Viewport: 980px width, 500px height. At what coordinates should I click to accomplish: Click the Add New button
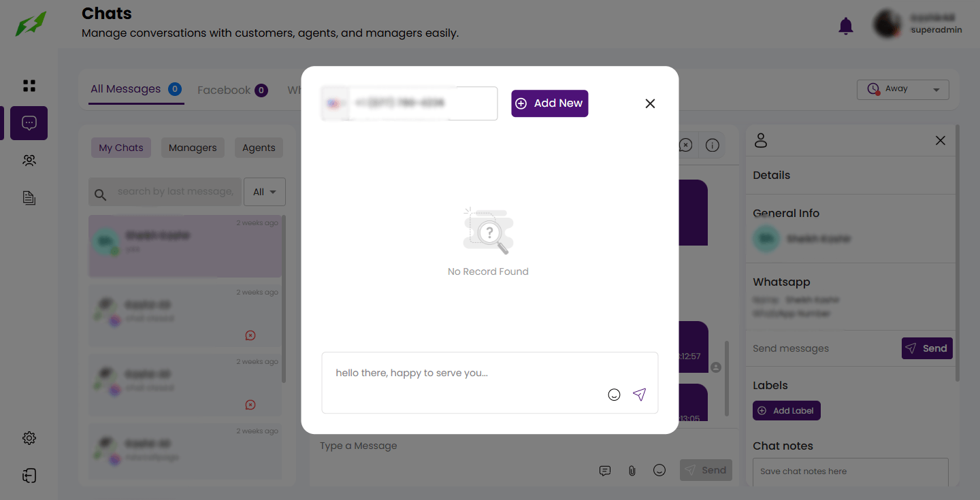(x=549, y=103)
